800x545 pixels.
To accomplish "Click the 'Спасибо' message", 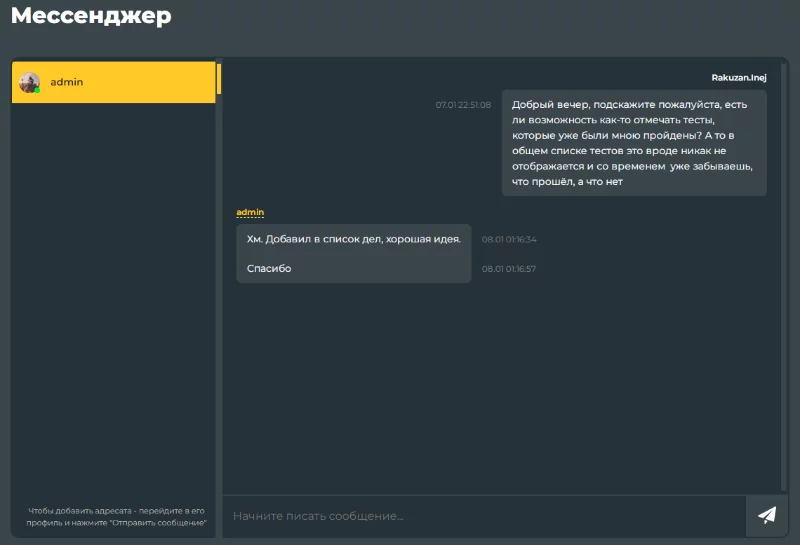I will (x=269, y=268).
